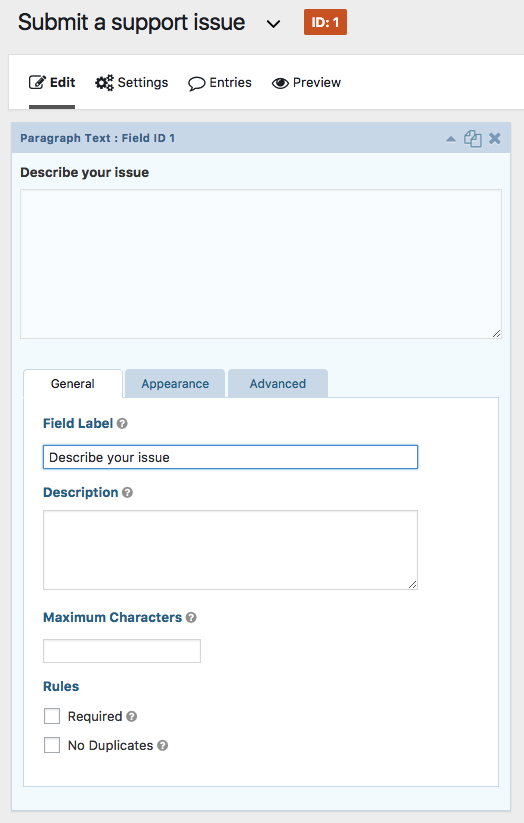The width and height of the screenshot is (524, 823).
Task: Switch to the Appearance tab
Action: coord(175,384)
